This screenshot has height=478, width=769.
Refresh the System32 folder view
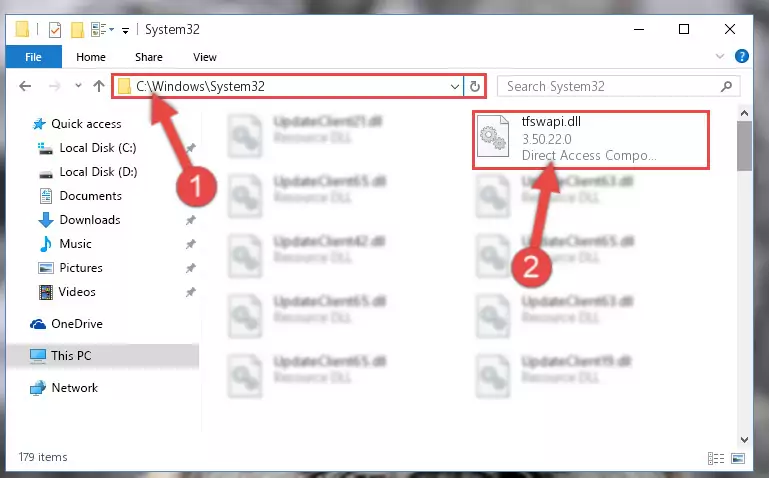[x=475, y=87]
